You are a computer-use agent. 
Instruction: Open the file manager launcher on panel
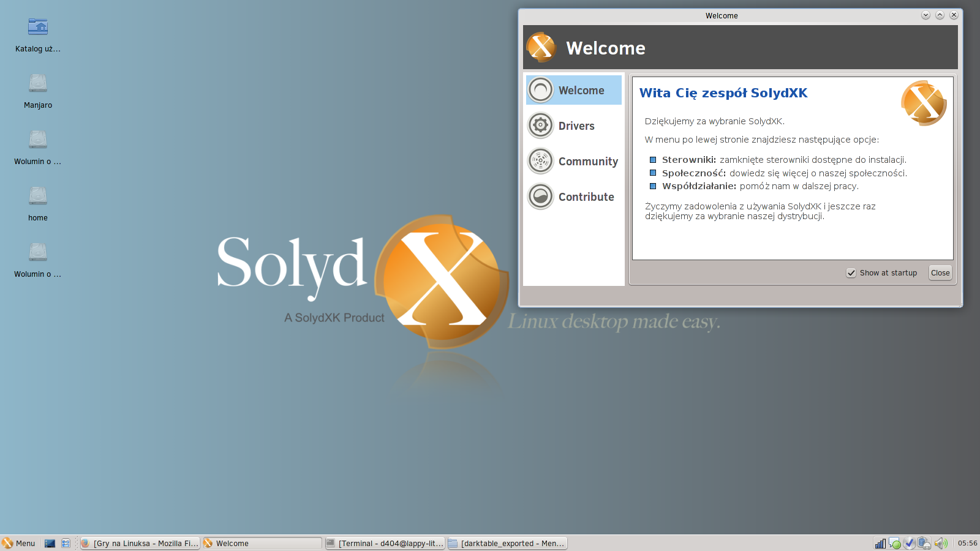pos(66,543)
